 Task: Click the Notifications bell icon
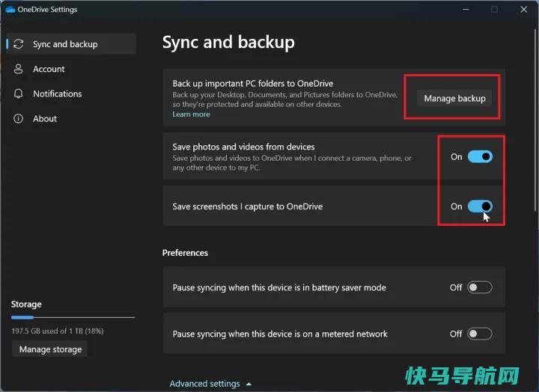tap(18, 94)
